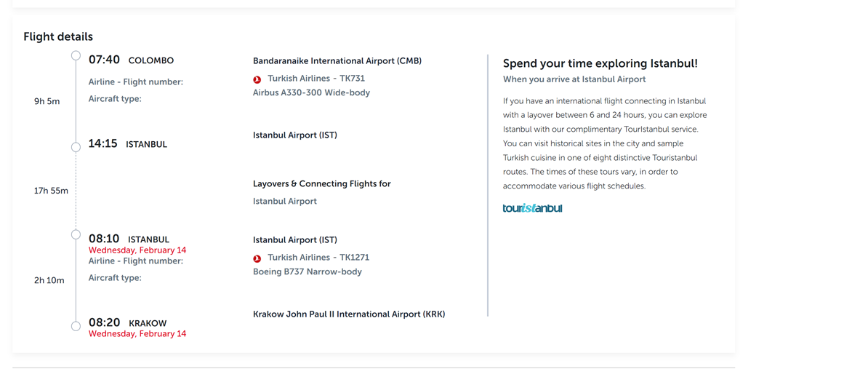Select the Turkish Airlines - TK1271 flight number

coord(318,257)
